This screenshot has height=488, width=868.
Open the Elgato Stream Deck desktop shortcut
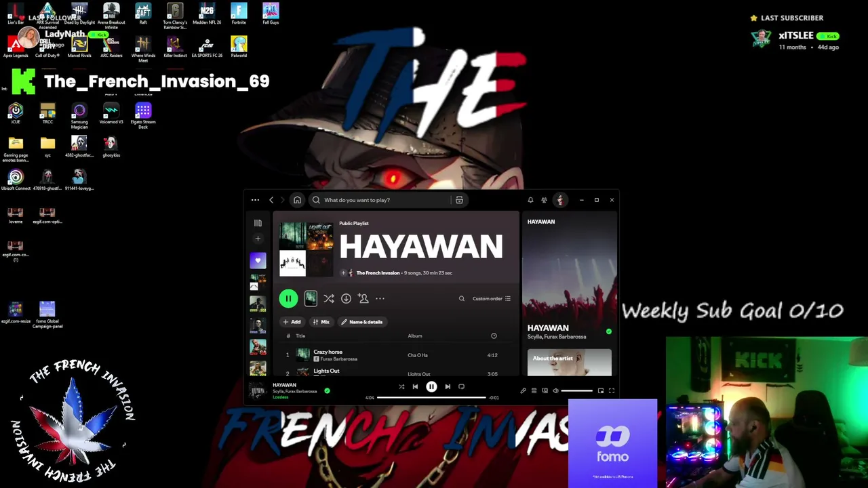[x=143, y=116]
